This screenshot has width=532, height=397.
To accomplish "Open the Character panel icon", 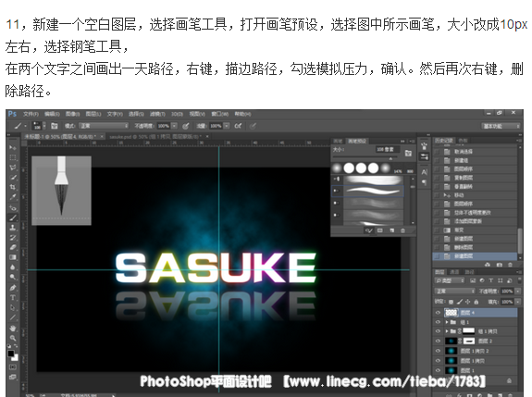I will pyautogui.click(x=424, y=172).
